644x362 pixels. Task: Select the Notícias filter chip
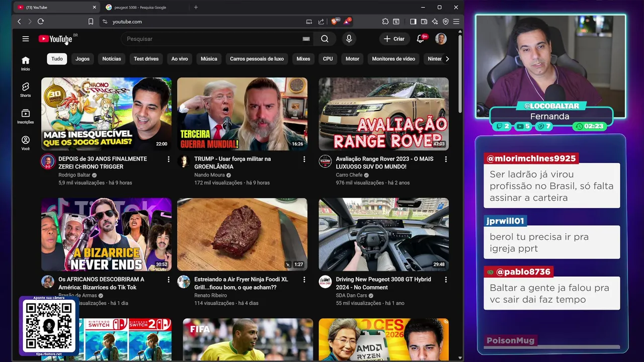point(112,59)
